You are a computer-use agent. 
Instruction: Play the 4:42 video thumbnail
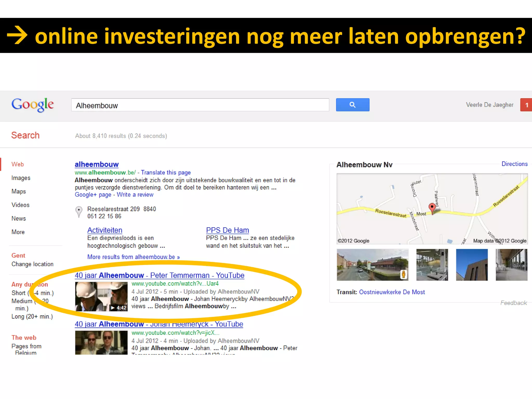101,296
